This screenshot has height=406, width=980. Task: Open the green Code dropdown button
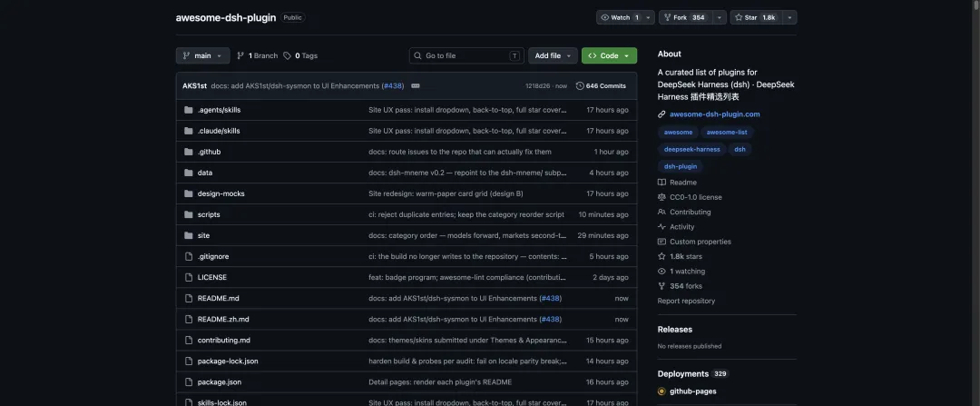609,55
